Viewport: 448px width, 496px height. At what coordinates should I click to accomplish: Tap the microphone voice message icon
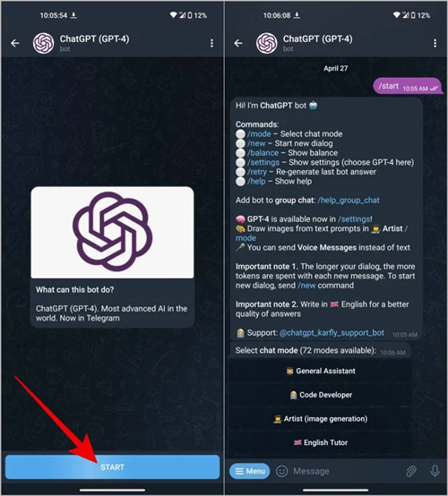coord(435,471)
